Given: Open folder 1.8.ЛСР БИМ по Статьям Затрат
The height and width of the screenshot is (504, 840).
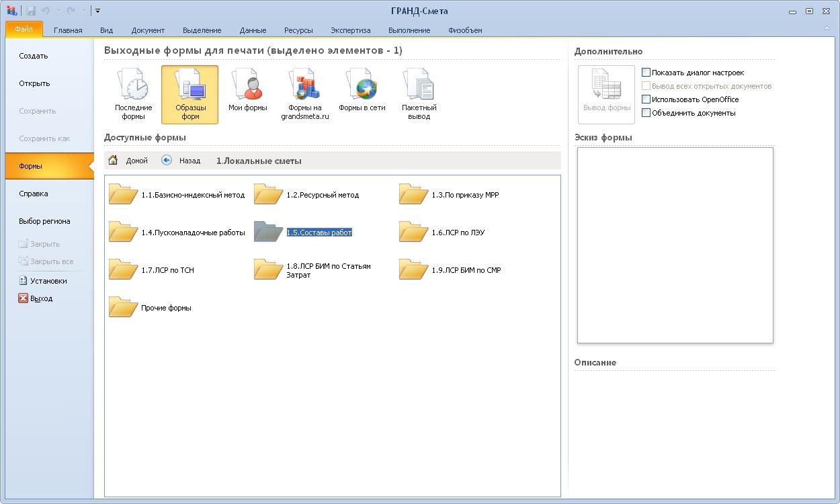Looking at the screenshot, I should point(268,270).
